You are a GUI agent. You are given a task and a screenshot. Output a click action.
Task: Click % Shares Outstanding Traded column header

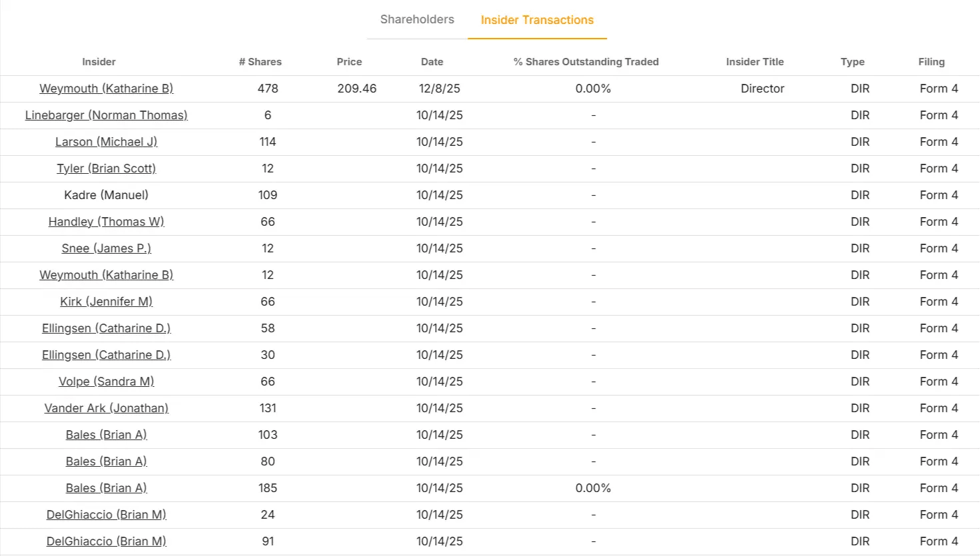click(x=586, y=62)
